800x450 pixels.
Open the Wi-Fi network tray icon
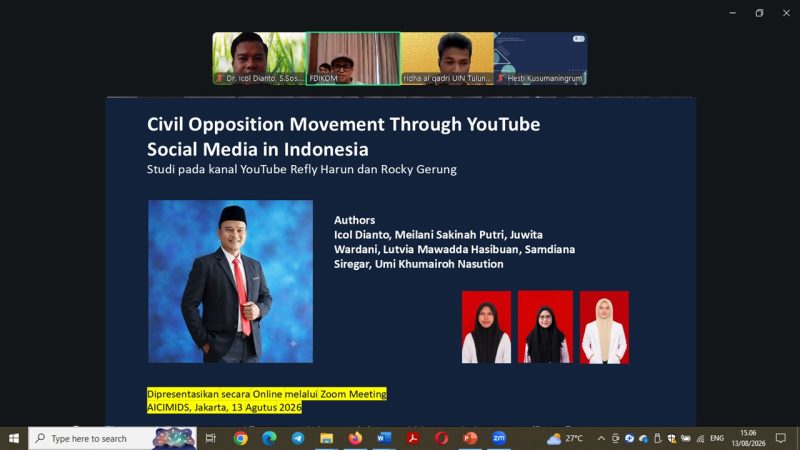coord(701,439)
